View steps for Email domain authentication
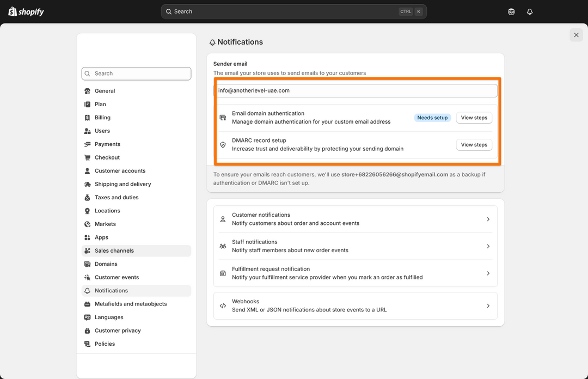 pos(474,118)
